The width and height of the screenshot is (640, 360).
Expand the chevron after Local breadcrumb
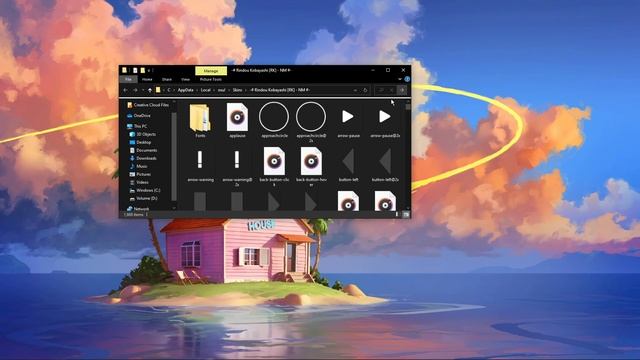(x=214, y=90)
